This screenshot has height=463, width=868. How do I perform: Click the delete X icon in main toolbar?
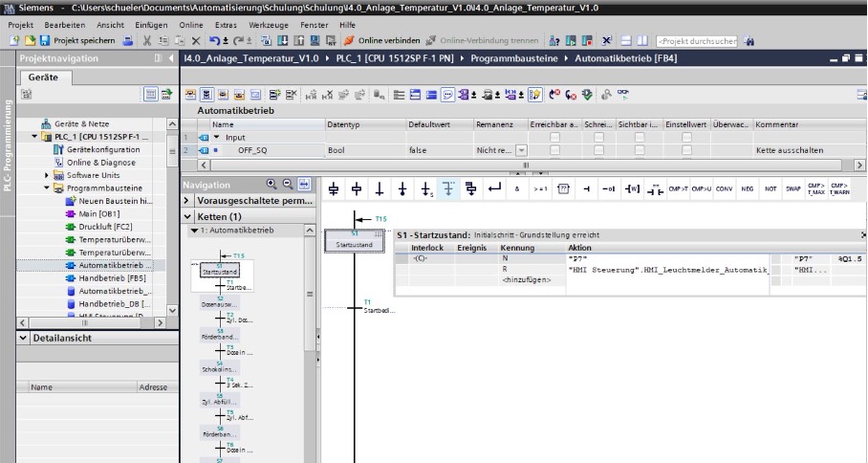195,41
